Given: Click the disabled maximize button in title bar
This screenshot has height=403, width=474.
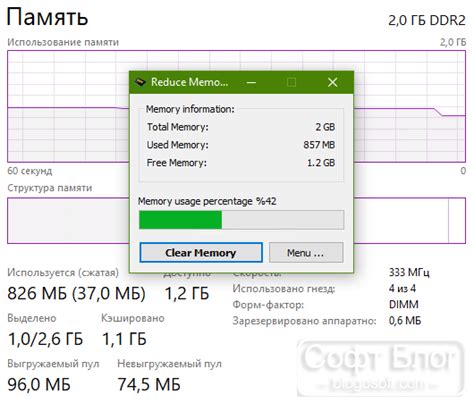Looking at the screenshot, I should coord(291,82).
